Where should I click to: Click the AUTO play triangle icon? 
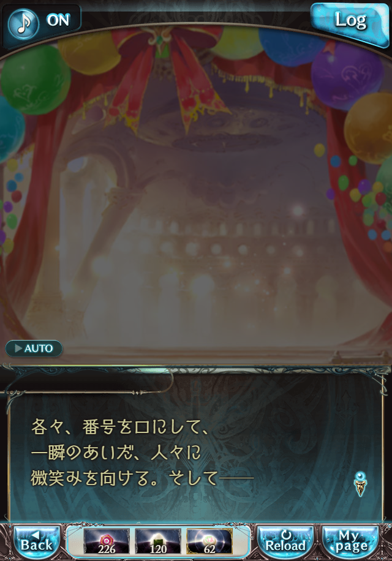point(18,348)
